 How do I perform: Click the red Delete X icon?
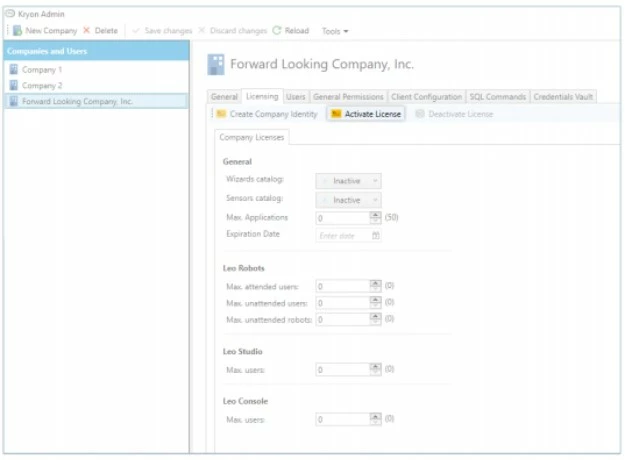tap(86, 30)
